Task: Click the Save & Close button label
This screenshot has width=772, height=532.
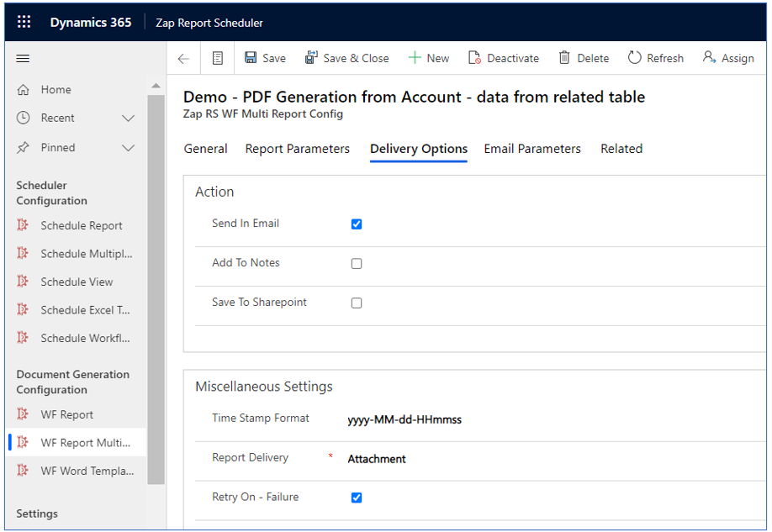Action: (356, 58)
